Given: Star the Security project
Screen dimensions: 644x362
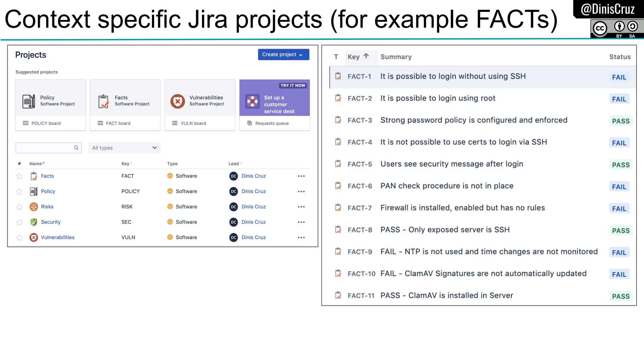Looking at the screenshot, I should [x=19, y=222].
